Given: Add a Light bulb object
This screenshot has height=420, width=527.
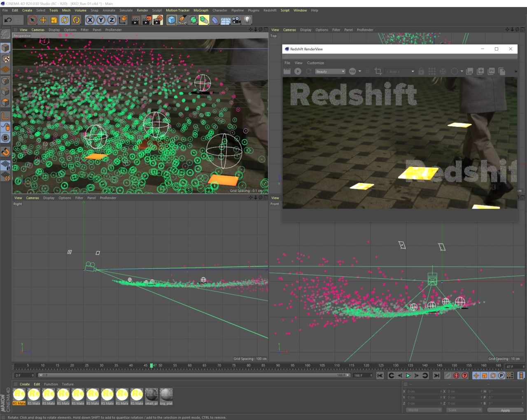Looking at the screenshot, I should click(x=247, y=20).
